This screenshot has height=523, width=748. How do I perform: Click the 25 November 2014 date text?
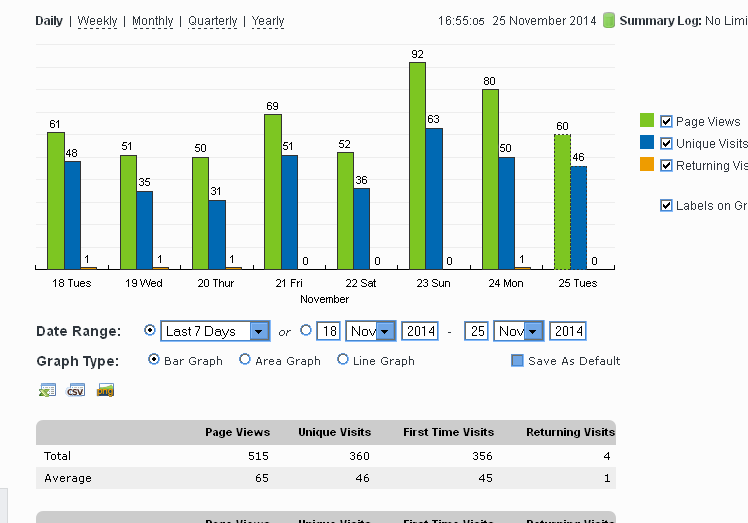click(x=544, y=21)
